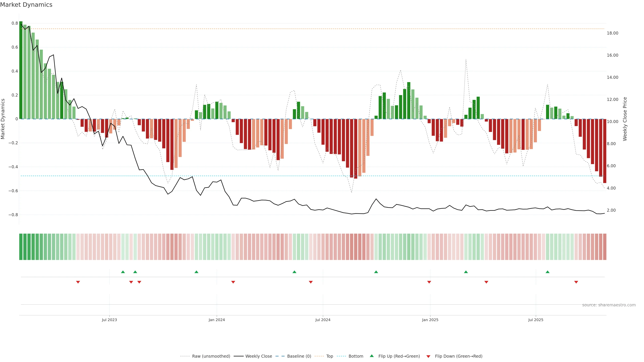Screen dimensions: 644x362
Task: Click the last red flip-down triangle marker
Action: (x=576, y=282)
